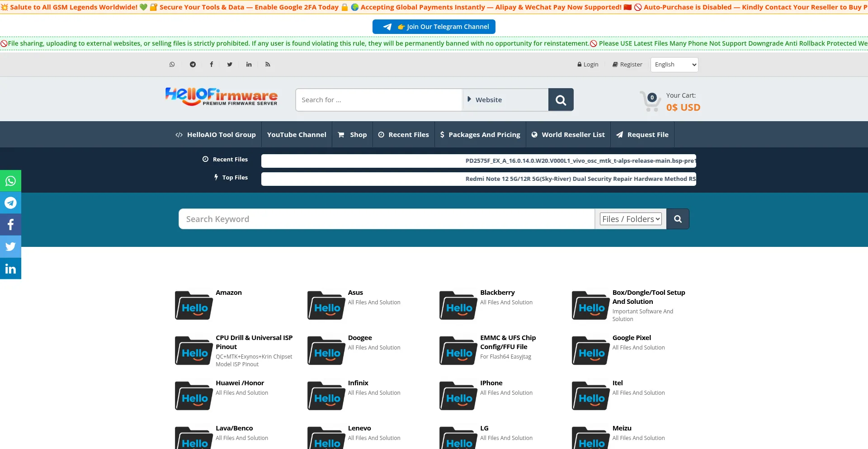The height and width of the screenshot is (449, 868).
Task: Open the PD2575F_EX_A recent file link
Action: 580,161
